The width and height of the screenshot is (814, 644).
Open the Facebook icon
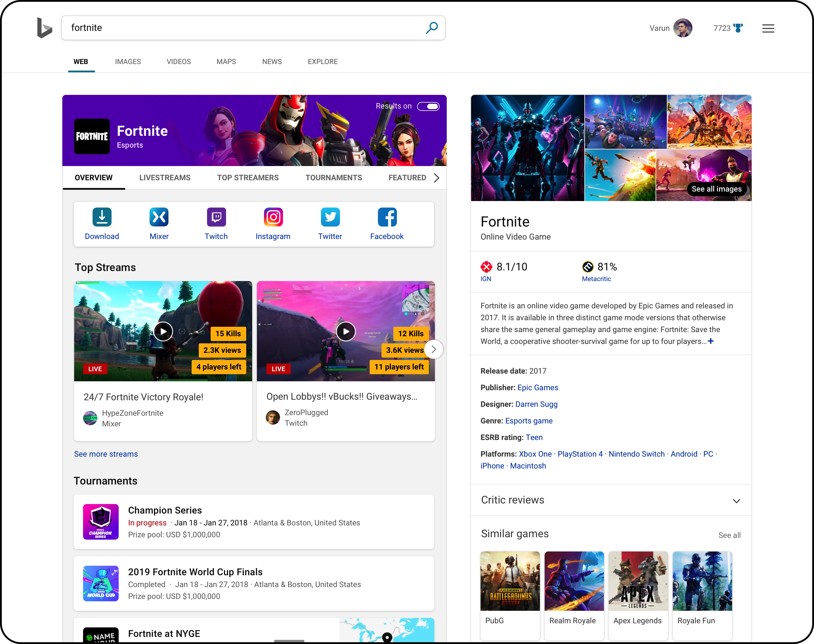pyautogui.click(x=387, y=217)
